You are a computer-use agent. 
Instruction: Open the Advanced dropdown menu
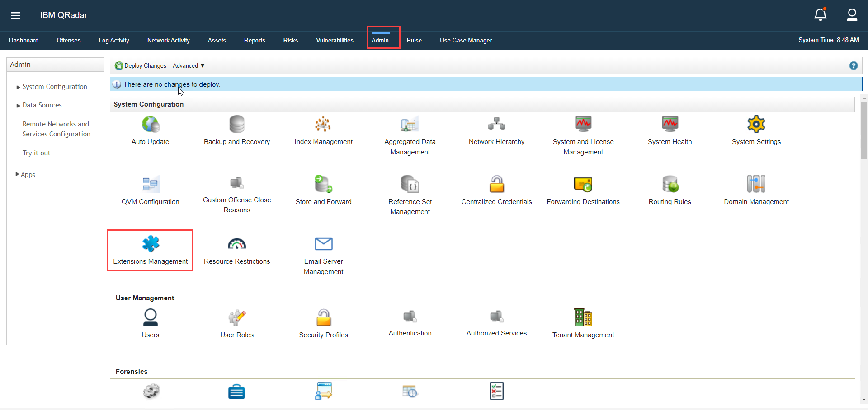tap(189, 65)
